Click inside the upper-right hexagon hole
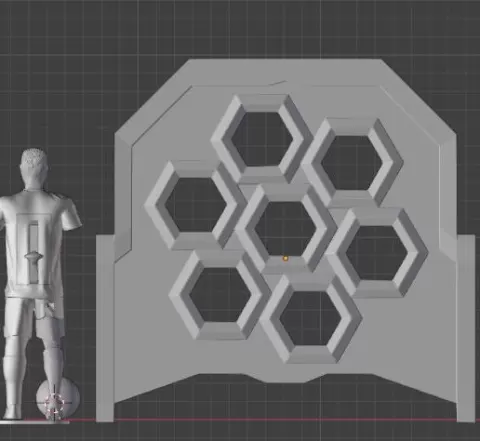This screenshot has width=480, height=441. [351, 163]
